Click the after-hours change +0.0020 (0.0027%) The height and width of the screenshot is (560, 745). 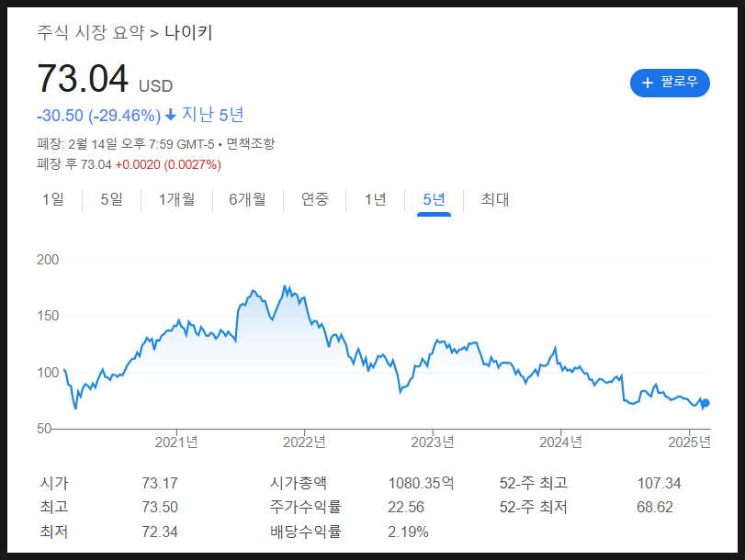point(168,165)
